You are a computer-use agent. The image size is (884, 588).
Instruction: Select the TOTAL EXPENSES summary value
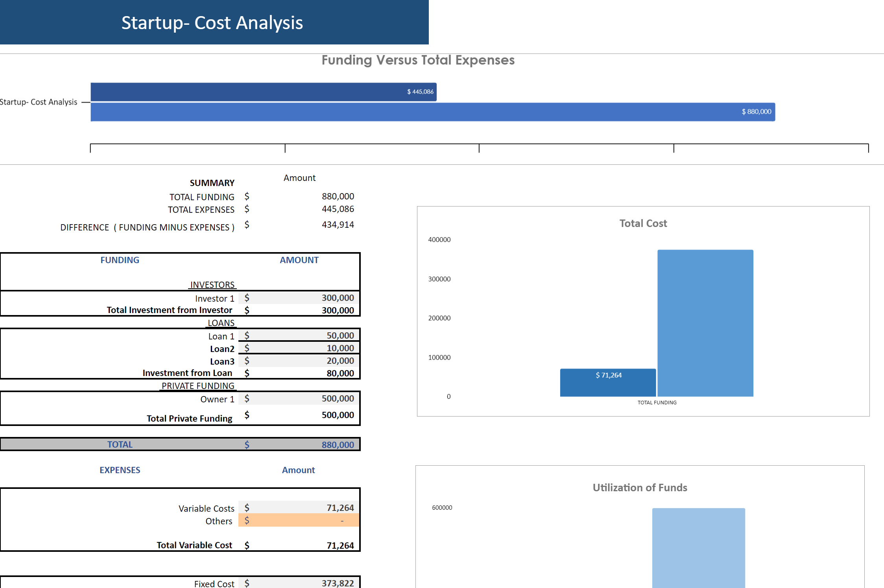point(338,209)
